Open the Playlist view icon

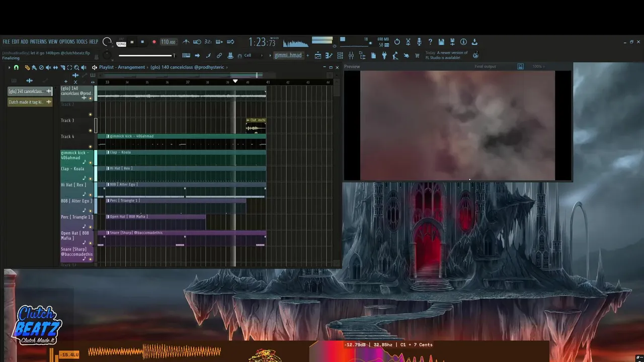pos(318,55)
